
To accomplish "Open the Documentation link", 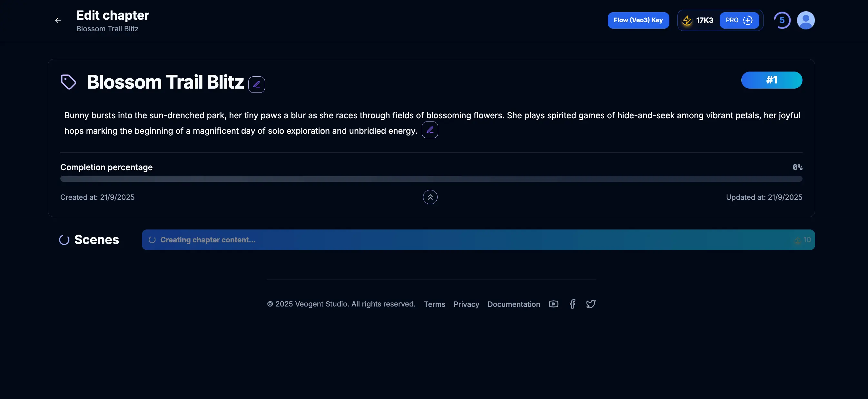I will [514, 304].
